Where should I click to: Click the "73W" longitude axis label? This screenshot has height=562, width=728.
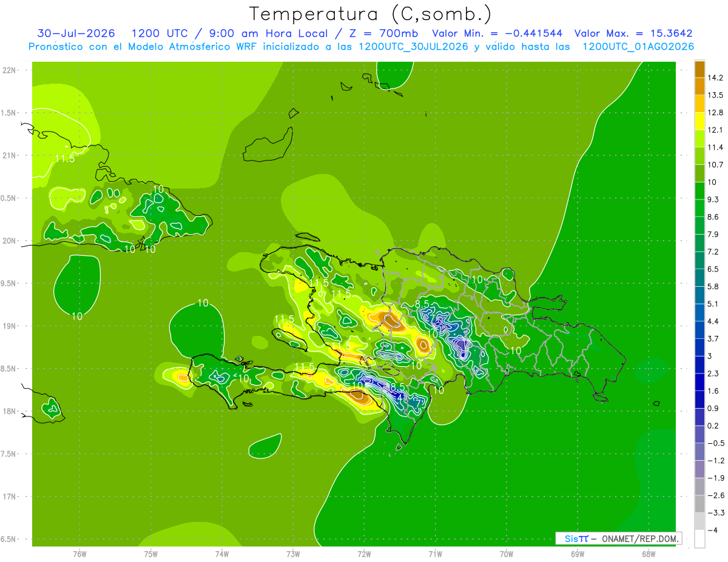(x=293, y=554)
